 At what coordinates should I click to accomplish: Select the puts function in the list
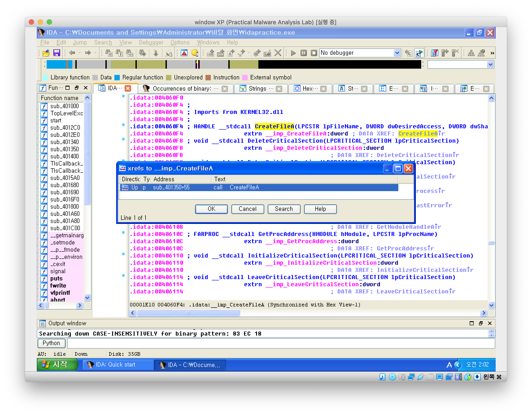click(56, 278)
